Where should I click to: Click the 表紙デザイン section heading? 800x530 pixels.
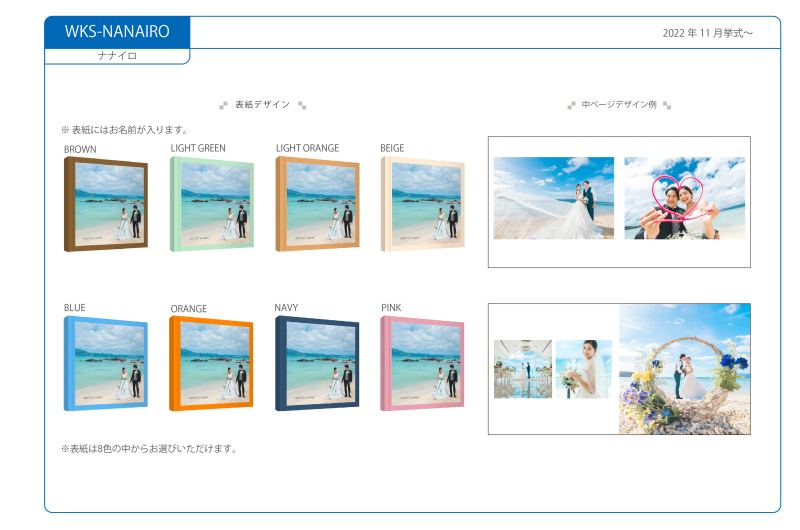tap(262, 105)
